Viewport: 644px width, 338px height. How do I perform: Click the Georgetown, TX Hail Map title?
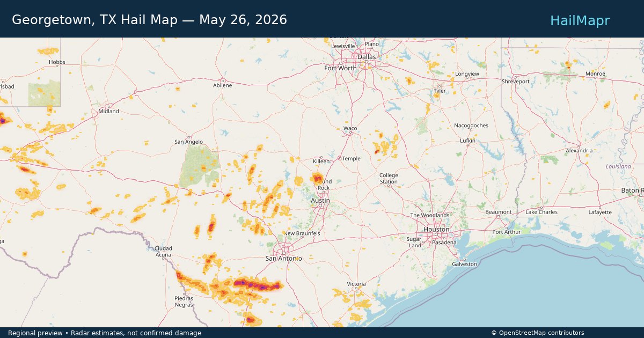point(149,20)
